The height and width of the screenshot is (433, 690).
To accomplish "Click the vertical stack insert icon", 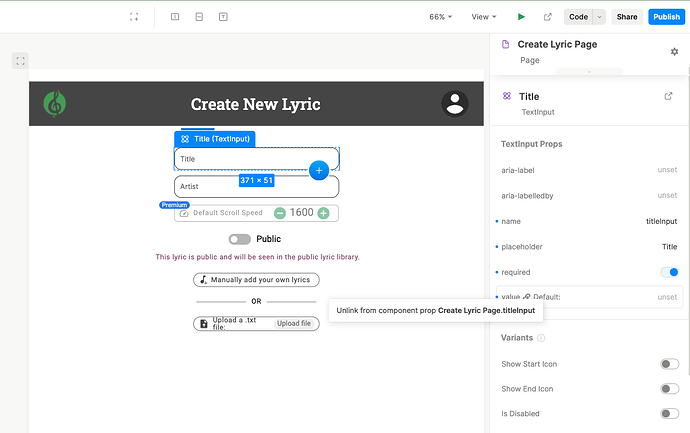I will coord(199,17).
